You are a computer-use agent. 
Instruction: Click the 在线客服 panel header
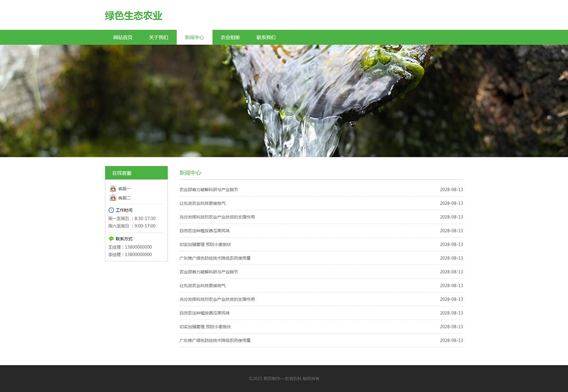(136, 173)
